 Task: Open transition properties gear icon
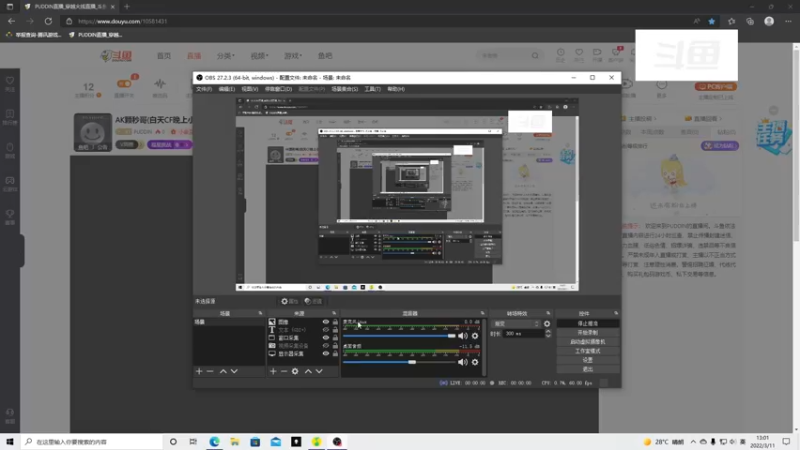point(547,324)
